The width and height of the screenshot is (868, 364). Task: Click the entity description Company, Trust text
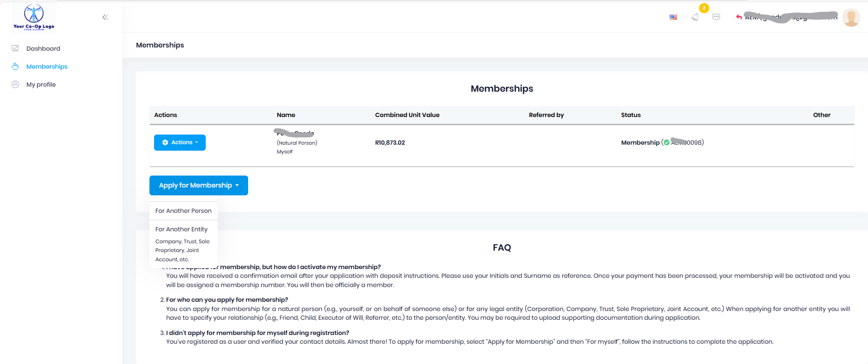point(183,250)
